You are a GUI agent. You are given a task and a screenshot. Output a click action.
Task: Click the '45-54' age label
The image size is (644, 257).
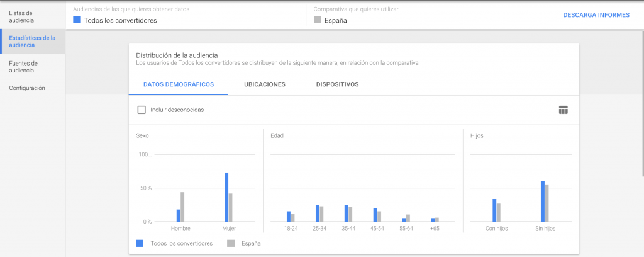[377, 228]
